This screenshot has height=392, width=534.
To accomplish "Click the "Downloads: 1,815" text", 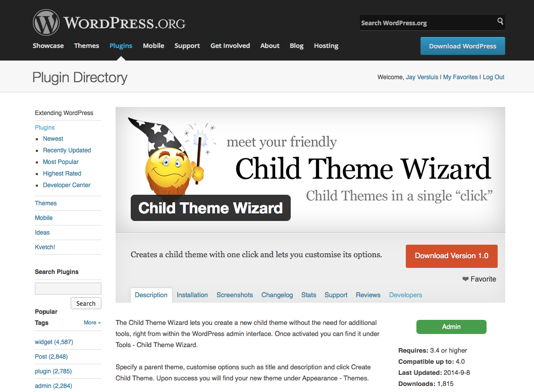I will (x=426, y=384).
